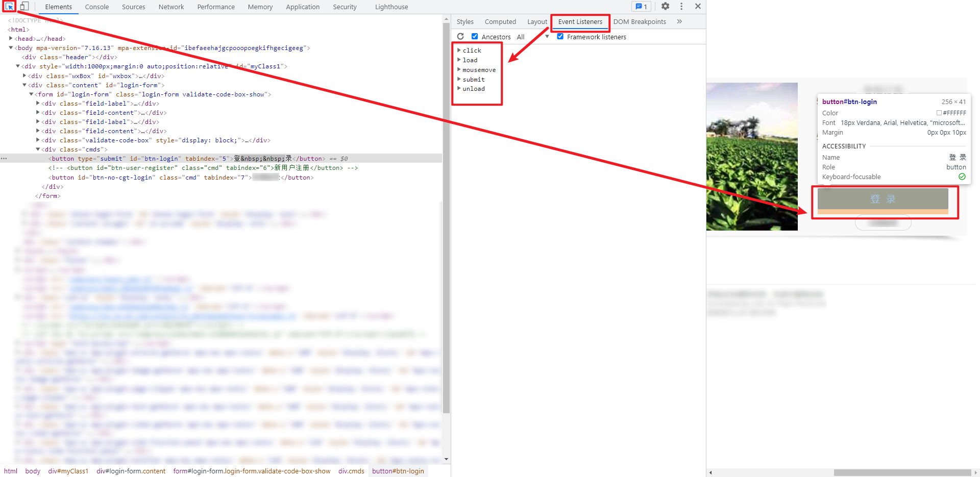This screenshot has height=477, width=980.
Task: Click the ellipsis actions beside selected node
Action: [x=4, y=159]
